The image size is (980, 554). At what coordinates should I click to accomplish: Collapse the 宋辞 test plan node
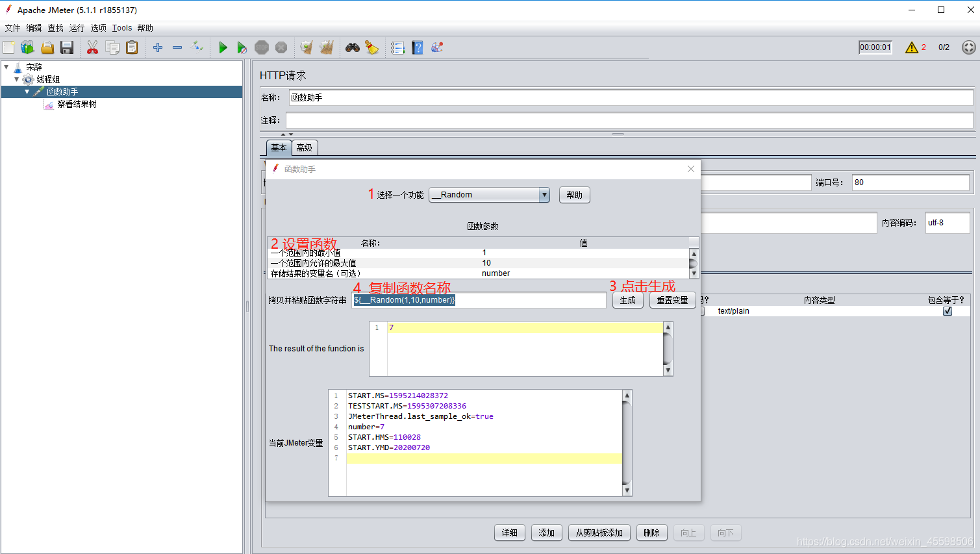coord(6,67)
